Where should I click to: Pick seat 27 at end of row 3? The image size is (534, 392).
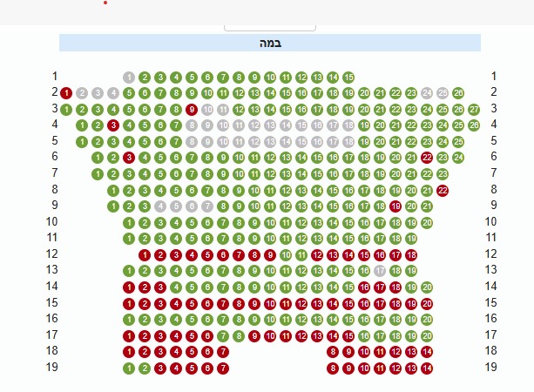tap(474, 110)
